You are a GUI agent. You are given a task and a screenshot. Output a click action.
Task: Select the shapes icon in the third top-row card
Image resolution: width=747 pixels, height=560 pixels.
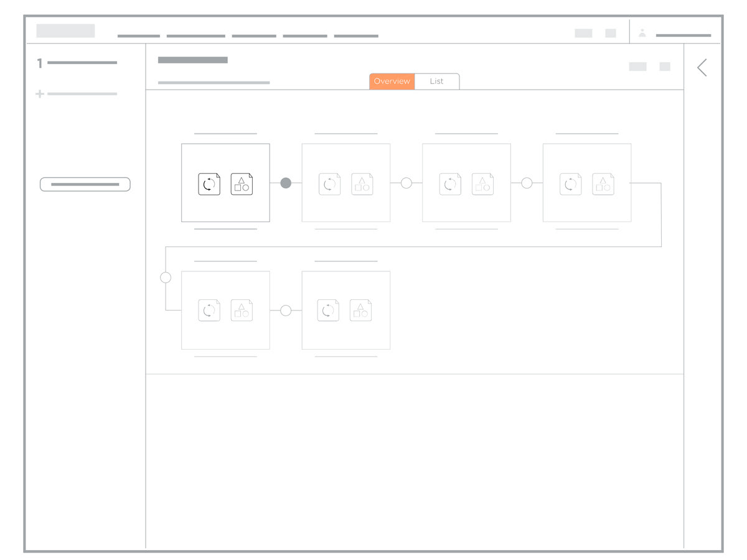pos(482,184)
